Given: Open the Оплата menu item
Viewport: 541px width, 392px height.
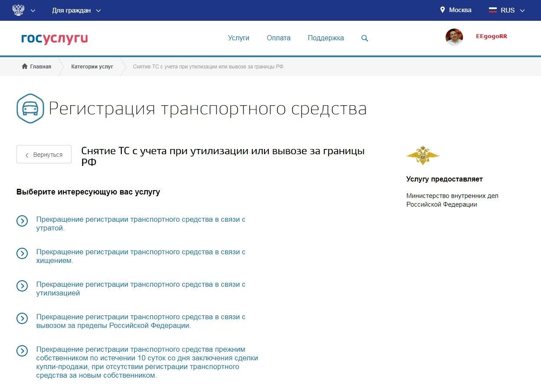Looking at the screenshot, I should coord(279,38).
